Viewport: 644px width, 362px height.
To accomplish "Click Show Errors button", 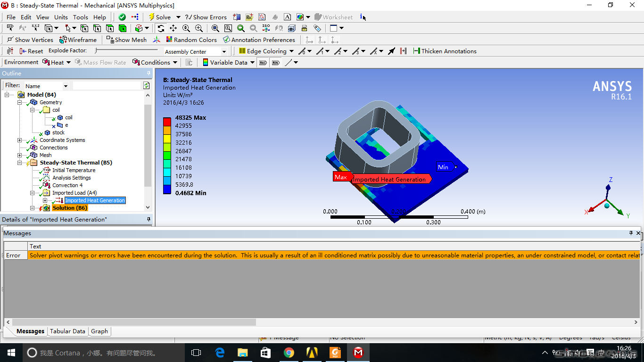I will coord(206,17).
